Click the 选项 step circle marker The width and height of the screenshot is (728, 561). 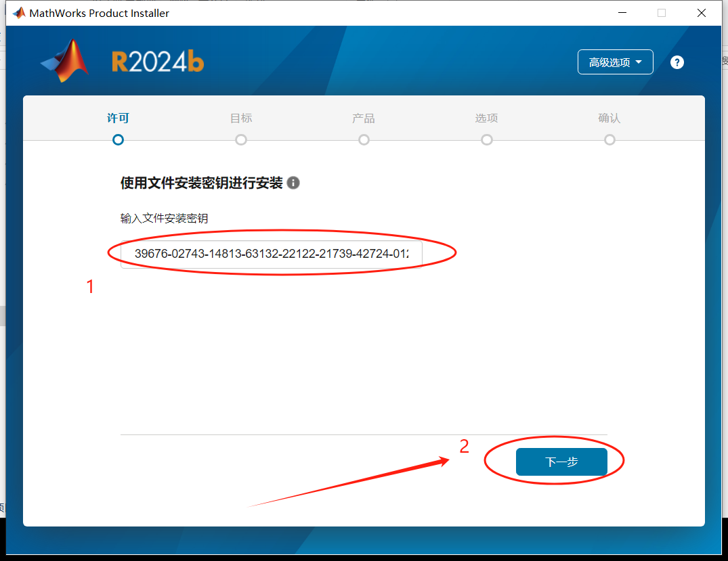tap(486, 139)
